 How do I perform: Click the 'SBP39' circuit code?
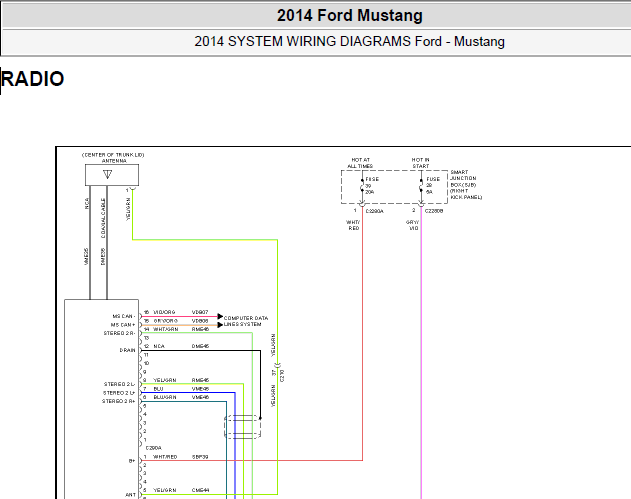[x=200, y=457]
